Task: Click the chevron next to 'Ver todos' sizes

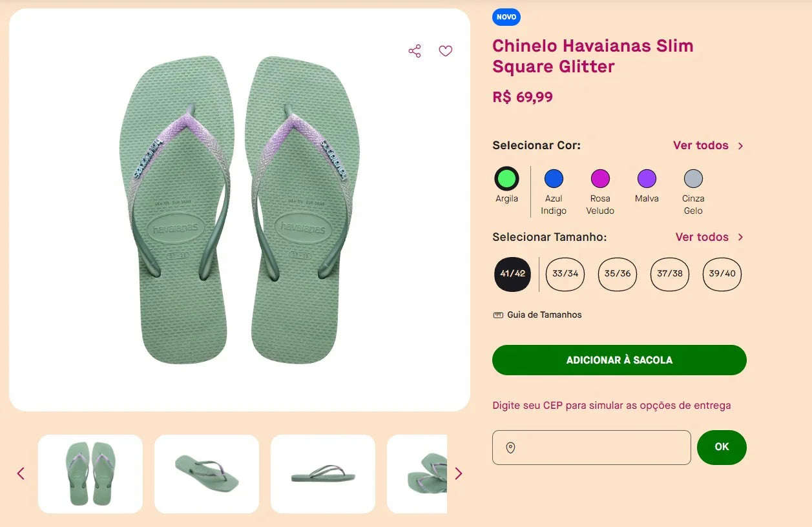Action: (742, 237)
